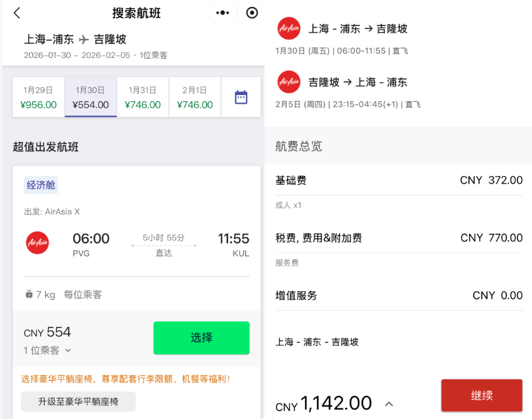Select the 经济舱 cabin class label

click(x=41, y=184)
